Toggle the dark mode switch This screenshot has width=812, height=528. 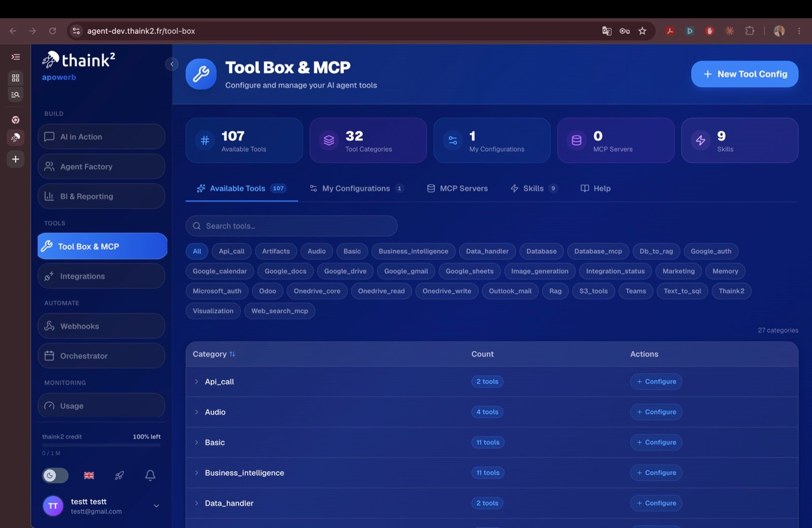tap(55, 476)
